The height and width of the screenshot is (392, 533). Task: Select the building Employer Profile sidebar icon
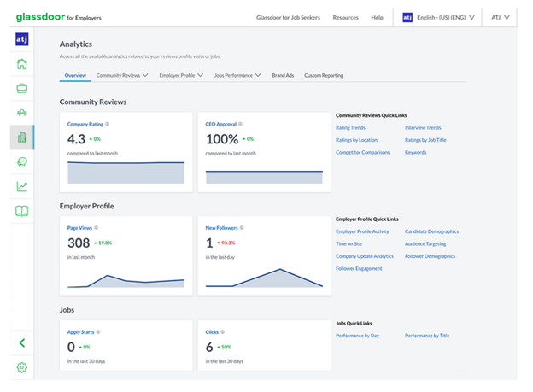[x=21, y=137]
